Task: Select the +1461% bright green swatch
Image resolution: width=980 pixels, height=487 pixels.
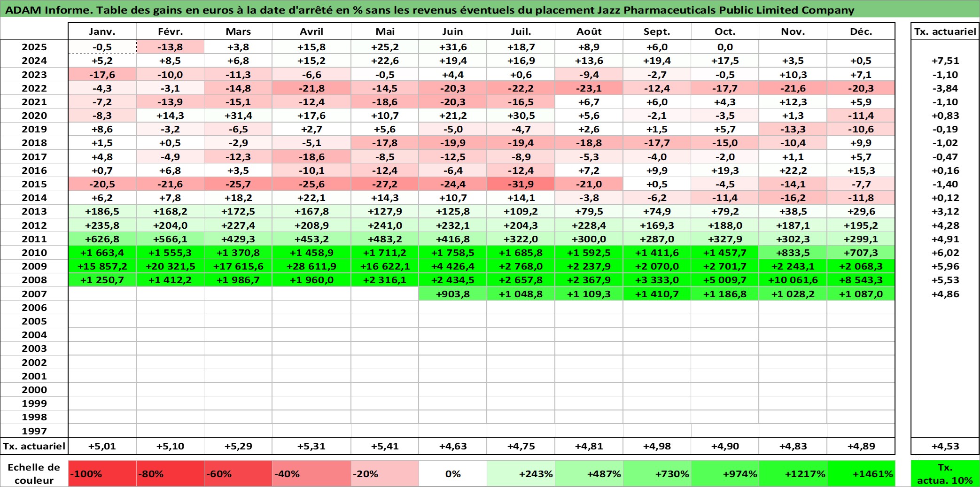Action: coord(861,473)
